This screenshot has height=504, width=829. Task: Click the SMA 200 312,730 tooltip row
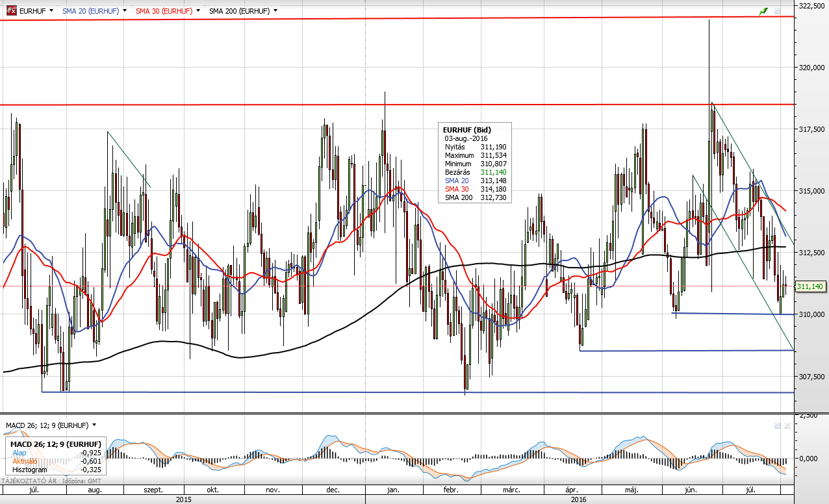[x=476, y=197]
